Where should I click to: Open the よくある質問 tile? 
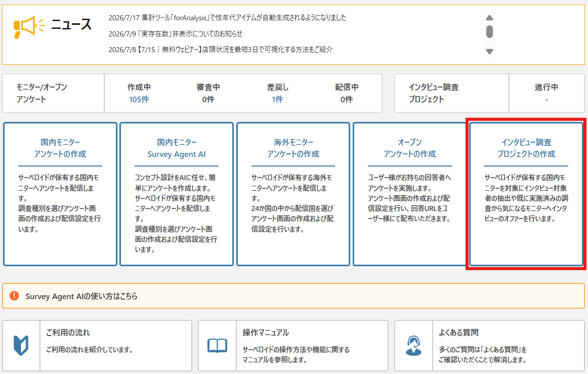pos(489,346)
